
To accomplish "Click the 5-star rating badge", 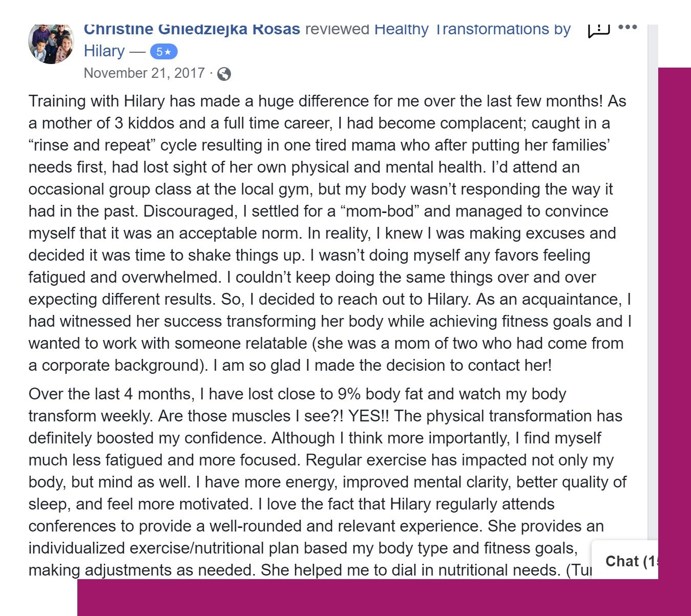I will [x=163, y=52].
